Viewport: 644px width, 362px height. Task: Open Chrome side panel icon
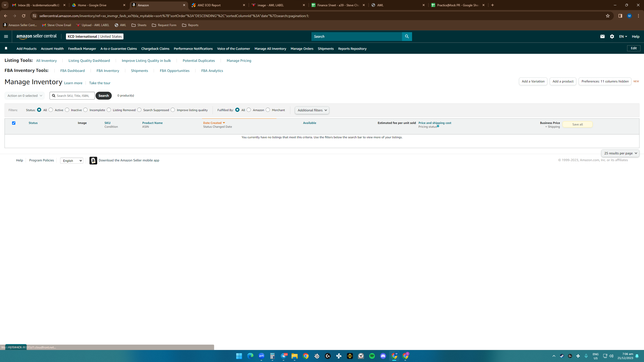(620, 16)
